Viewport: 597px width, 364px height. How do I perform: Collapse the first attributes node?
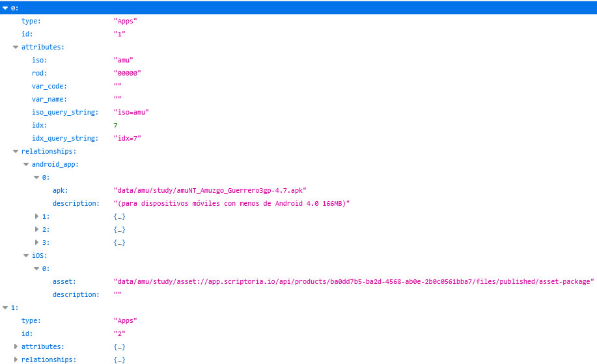click(x=16, y=47)
